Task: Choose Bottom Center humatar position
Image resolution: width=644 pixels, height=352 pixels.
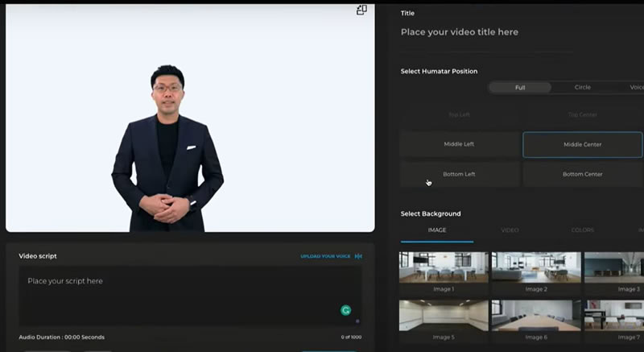Action: [x=582, y=174]
